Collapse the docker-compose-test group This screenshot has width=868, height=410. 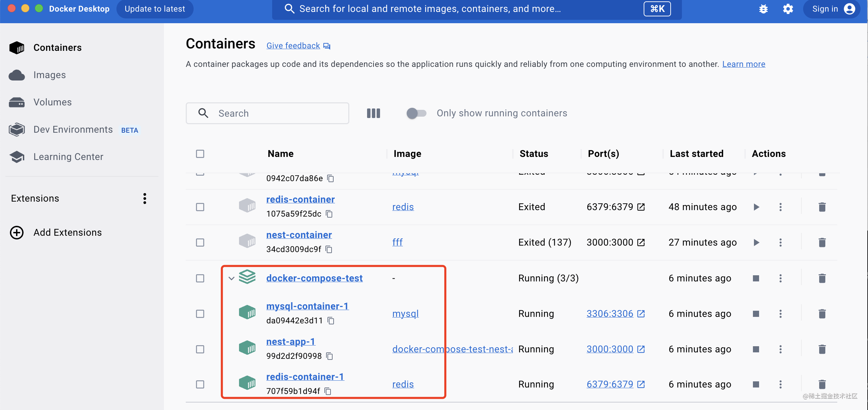click(231, 278)
